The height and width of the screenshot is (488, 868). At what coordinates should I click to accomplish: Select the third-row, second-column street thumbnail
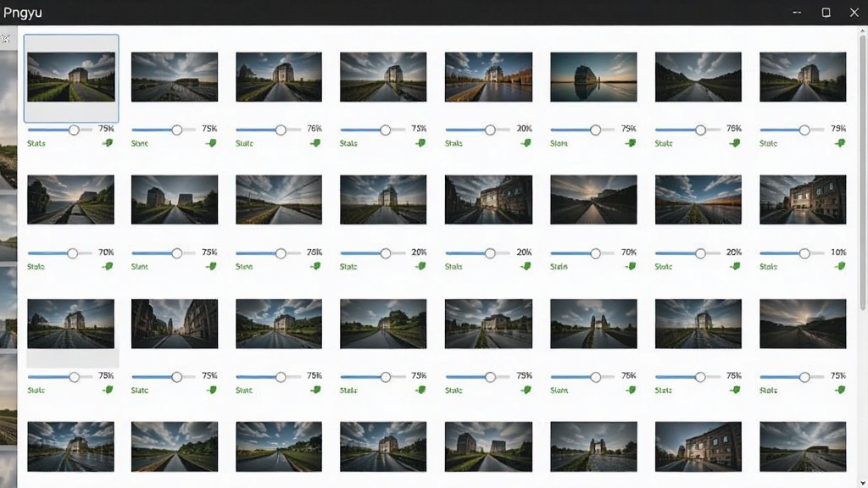point(175,324)
